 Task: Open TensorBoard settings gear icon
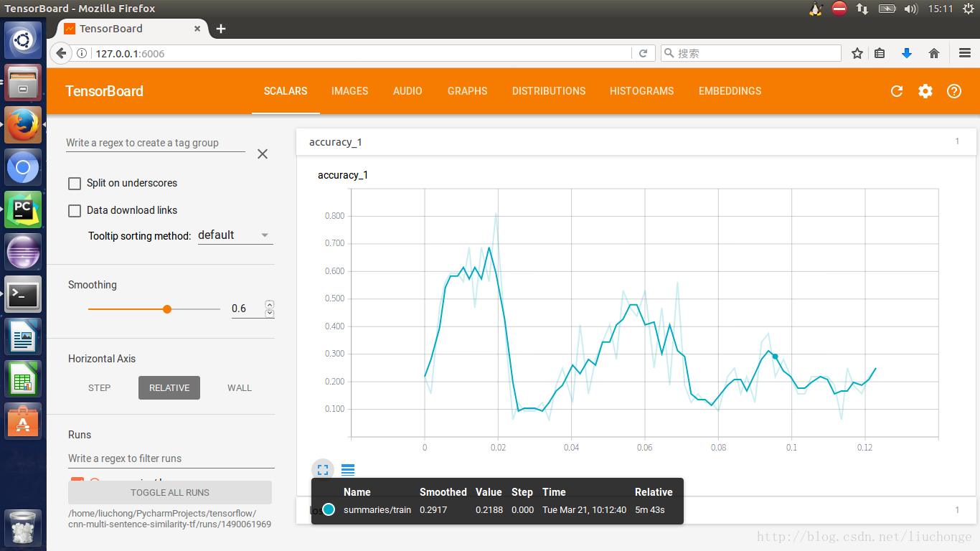click(x=925, y=91)
